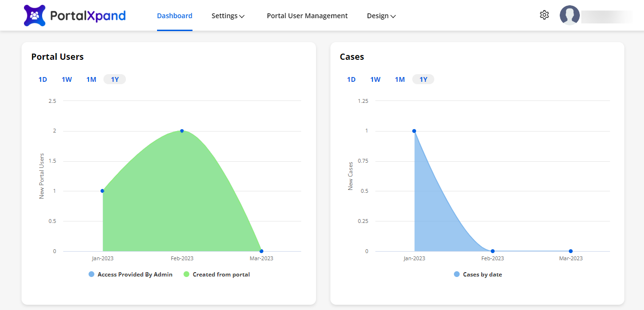Click Mar-2023 data point in Cases chart
The height and width of the screenshot is (310, 644).
click(x=571, y=251)
